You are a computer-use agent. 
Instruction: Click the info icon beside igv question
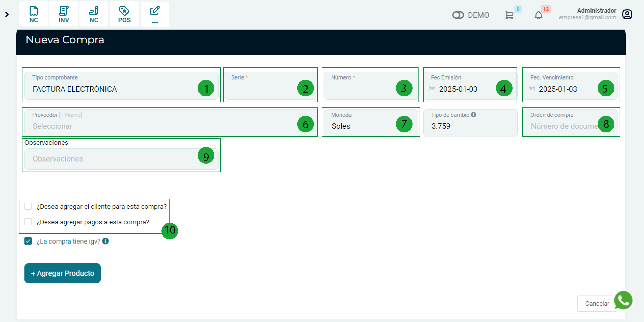105,241
